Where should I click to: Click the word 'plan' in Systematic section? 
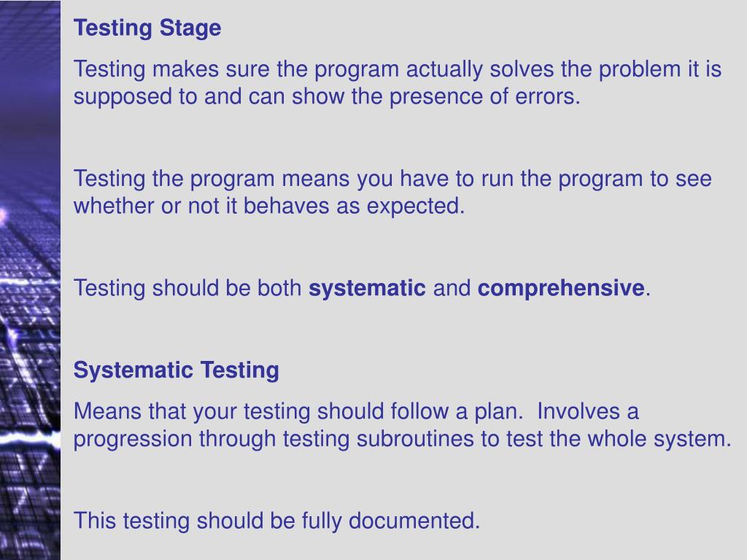(495, 411)
